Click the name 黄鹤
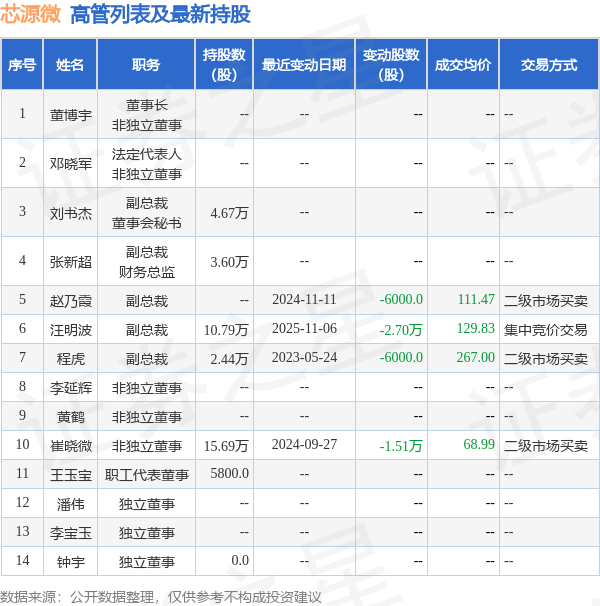The image size is (600, 606). click(x=71, y=417)
